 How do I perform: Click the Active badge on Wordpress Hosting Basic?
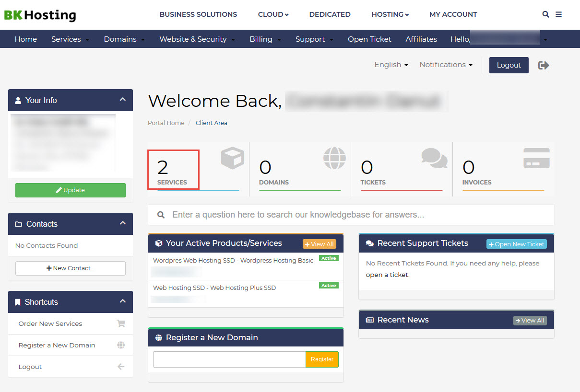point(329,258)
